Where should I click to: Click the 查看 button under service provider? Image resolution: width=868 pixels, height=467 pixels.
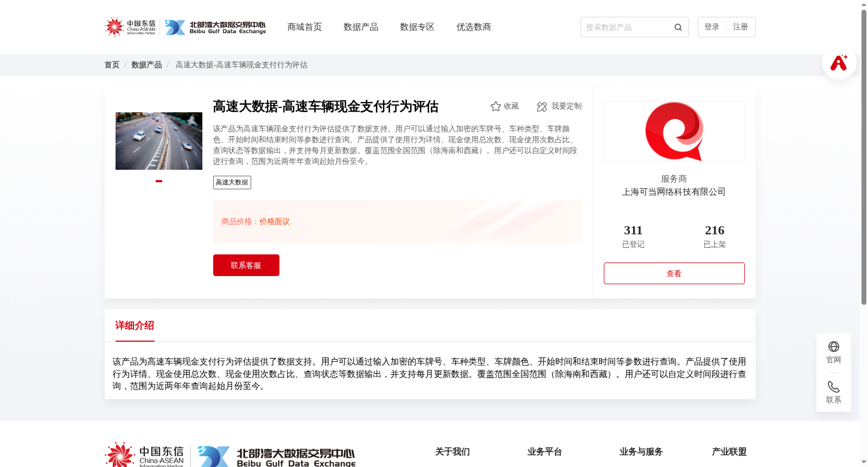pos(674,273)
